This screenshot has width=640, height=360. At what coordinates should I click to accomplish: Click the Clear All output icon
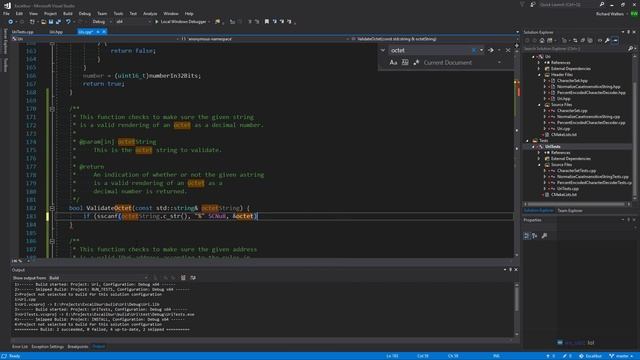tap(183, 278)
